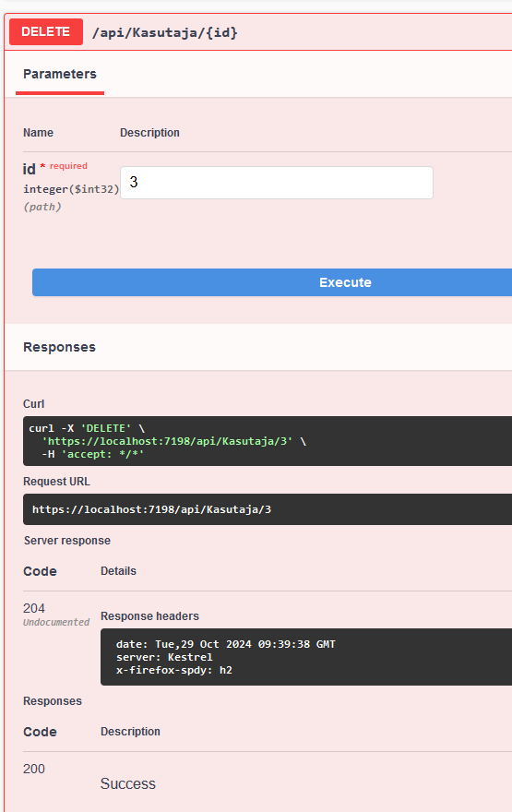Click the server: Kestrel header line

coord(164,657)
